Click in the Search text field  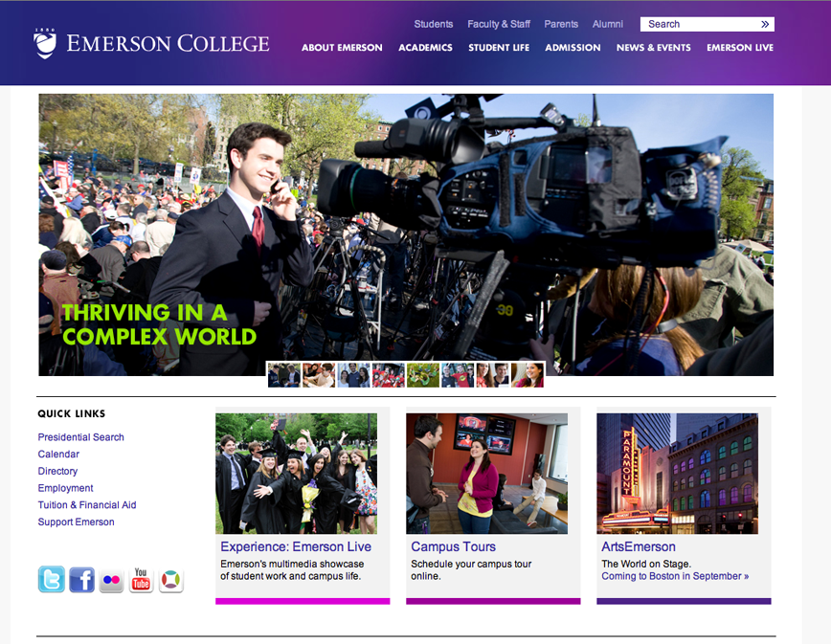[699, 24]
